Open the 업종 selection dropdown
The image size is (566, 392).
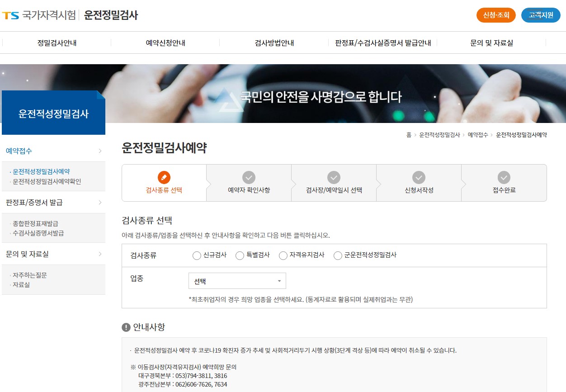pyautogui.click(x=237, y=280)
